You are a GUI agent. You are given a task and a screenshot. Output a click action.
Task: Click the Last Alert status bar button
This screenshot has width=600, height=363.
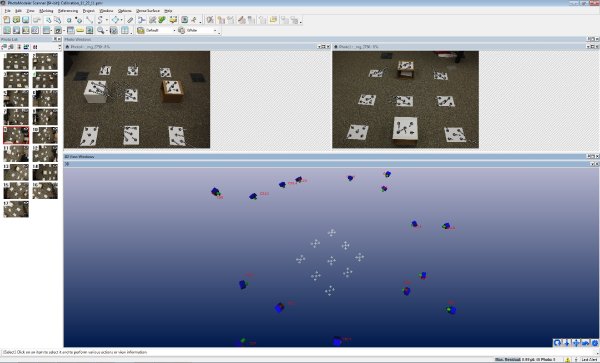point(589,360)
